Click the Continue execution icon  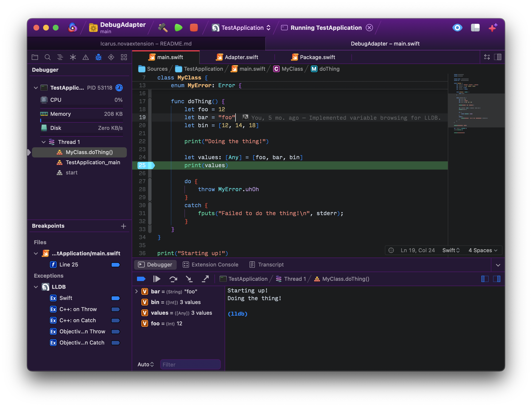point(157,279)
